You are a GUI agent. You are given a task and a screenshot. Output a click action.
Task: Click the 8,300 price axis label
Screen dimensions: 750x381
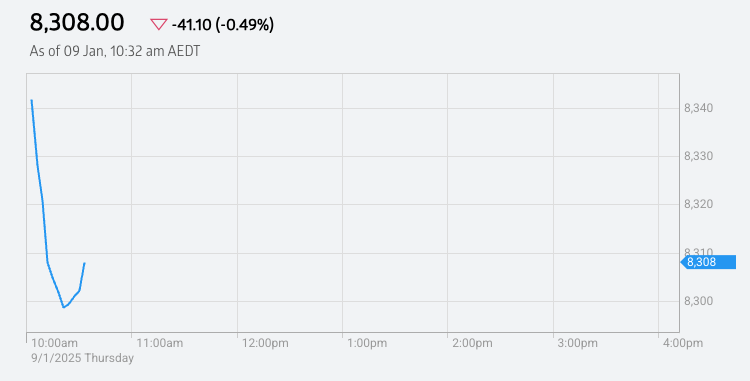(x=698, y=301)
